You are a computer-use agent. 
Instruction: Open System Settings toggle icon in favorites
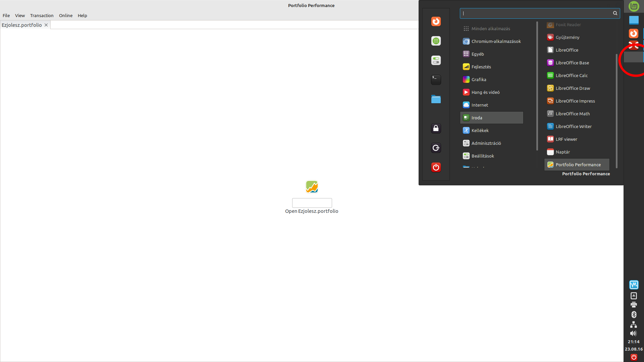[x=436, y=60]
